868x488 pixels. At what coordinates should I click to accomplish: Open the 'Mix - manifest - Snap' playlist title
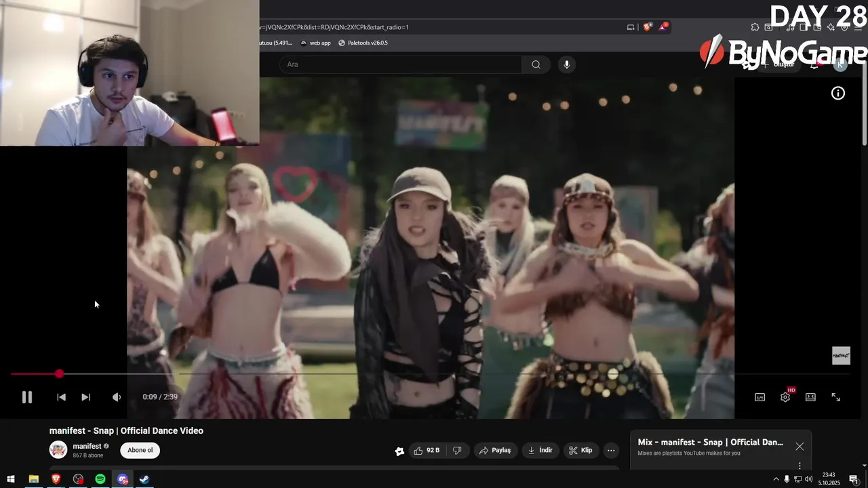click(710, 442)
